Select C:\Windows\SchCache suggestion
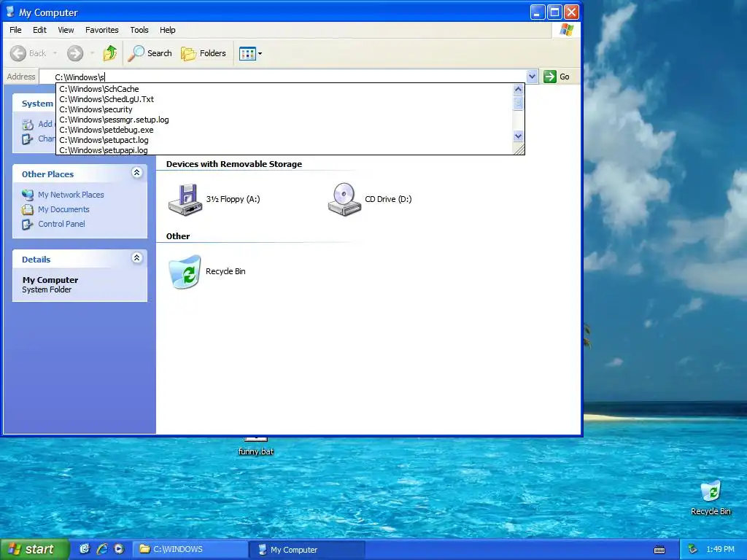Screen dimensions: 747x560 pos(285,89)
